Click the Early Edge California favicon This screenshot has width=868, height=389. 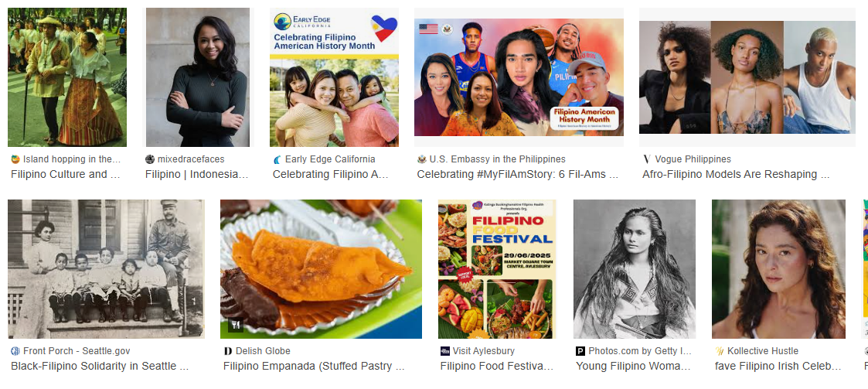click(x=277, y=159)
